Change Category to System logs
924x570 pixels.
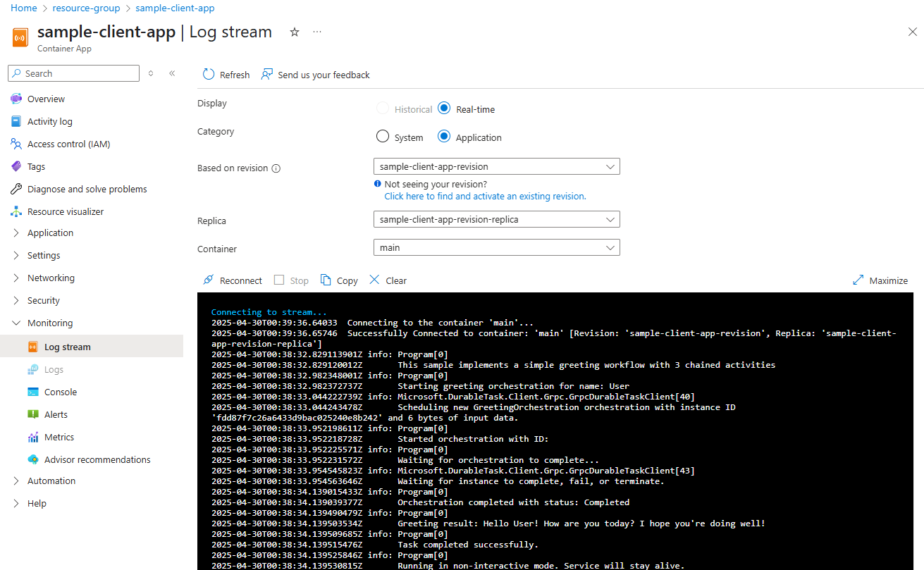(383, 136)
